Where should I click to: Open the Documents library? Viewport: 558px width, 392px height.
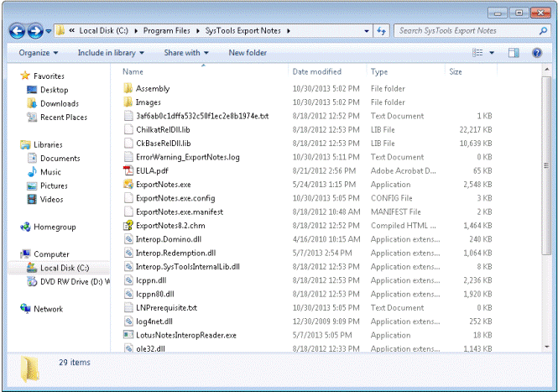tap(60, 158)
